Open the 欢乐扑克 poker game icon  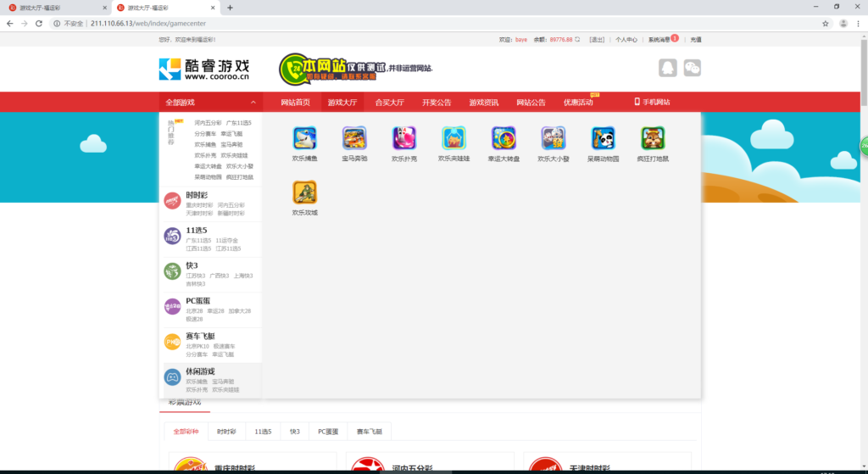(403, 138)
